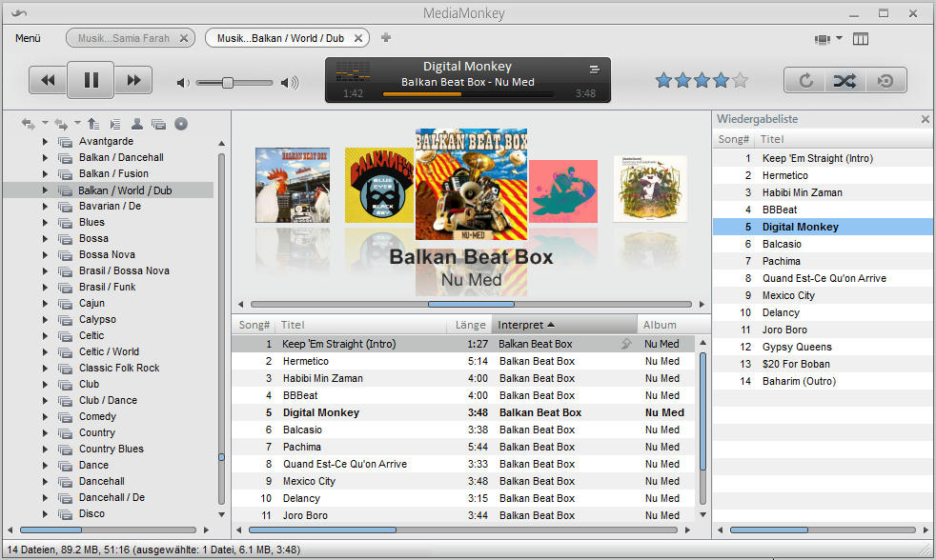Click the Song# header in Wiedergabeliste
The width and height of the screenshot is (936, 560).
[733, 140]
